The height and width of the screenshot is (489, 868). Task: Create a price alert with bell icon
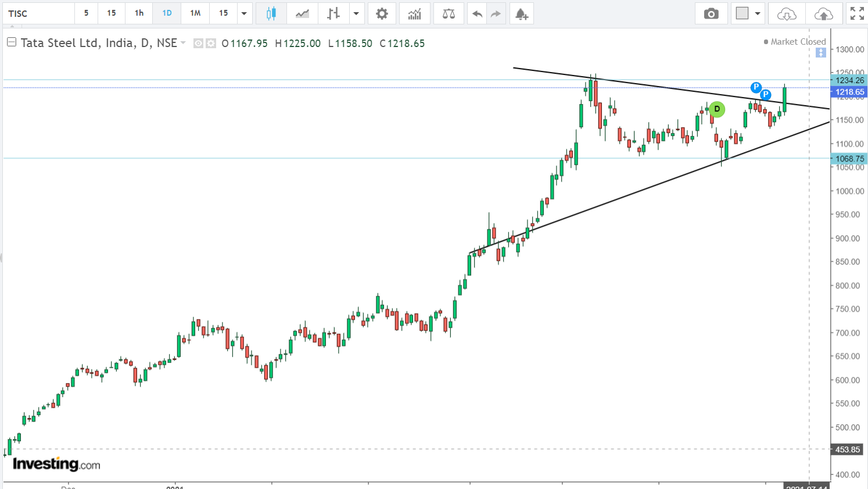pos(521,13)
